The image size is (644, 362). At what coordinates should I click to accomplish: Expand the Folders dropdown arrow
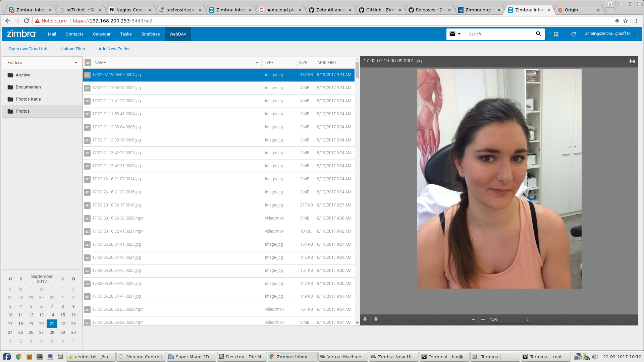click(x=76, y=63)
